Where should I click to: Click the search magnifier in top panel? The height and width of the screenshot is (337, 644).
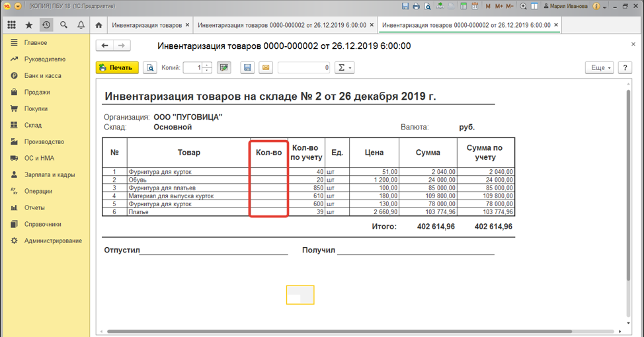click(63, 25)
